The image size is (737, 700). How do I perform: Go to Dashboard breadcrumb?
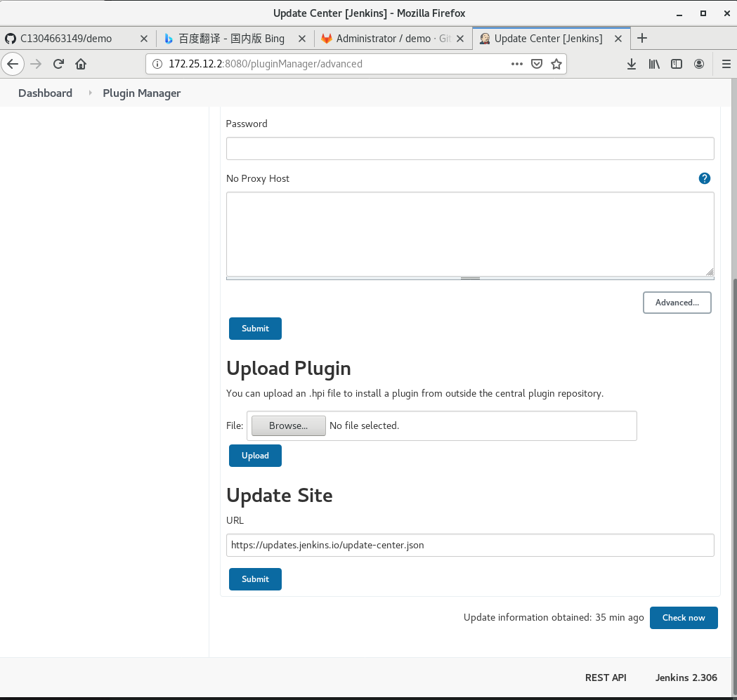[x=45, y=93]
